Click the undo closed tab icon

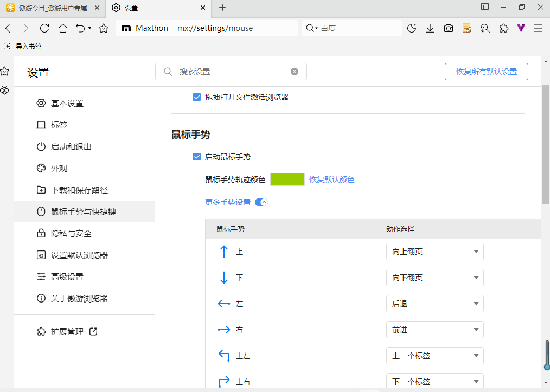click(80, 28)
